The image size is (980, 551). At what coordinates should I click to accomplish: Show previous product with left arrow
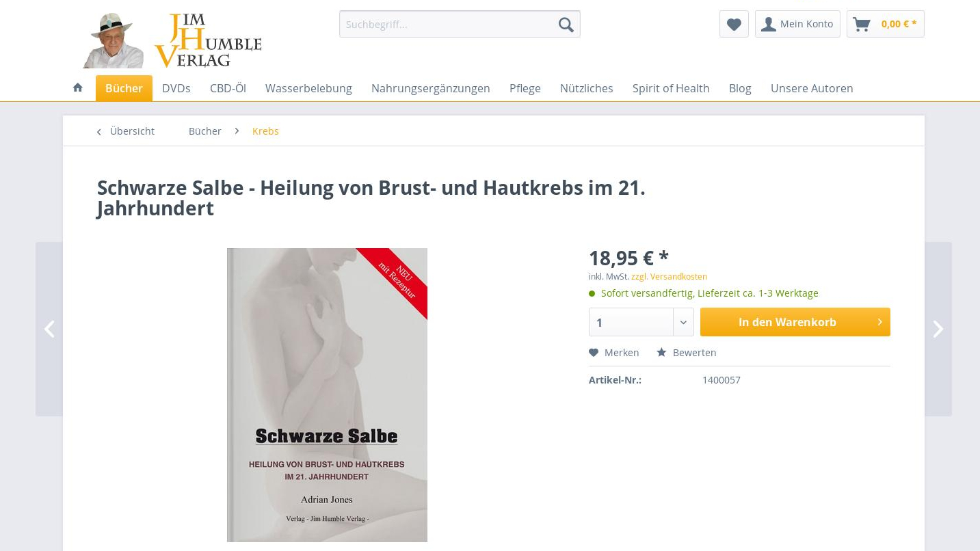[49, 329]
